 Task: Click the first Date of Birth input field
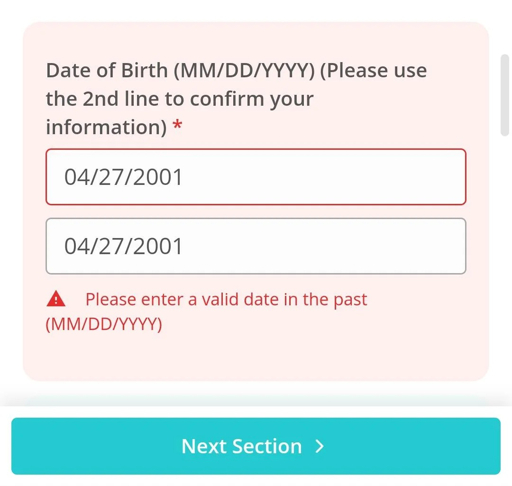click(256, 177)
